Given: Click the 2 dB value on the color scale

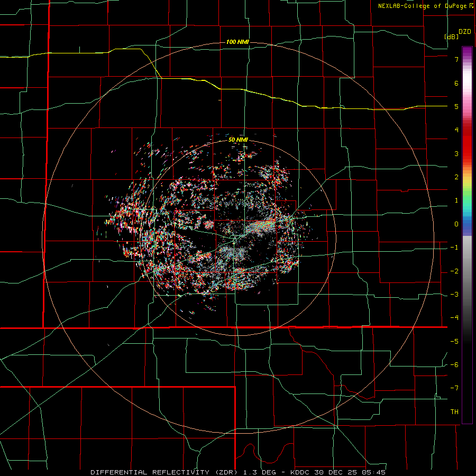Looking at the screenshot, I should point(456,177).
